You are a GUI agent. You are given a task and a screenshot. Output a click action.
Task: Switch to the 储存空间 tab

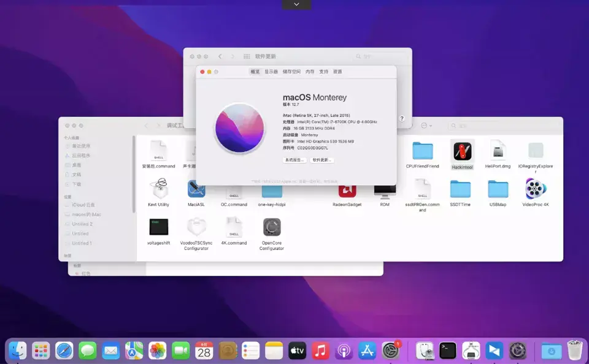point(291,72)
